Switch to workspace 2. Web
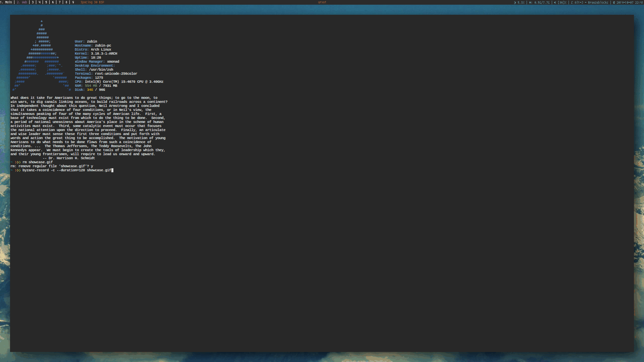 [x=22, y=2]
